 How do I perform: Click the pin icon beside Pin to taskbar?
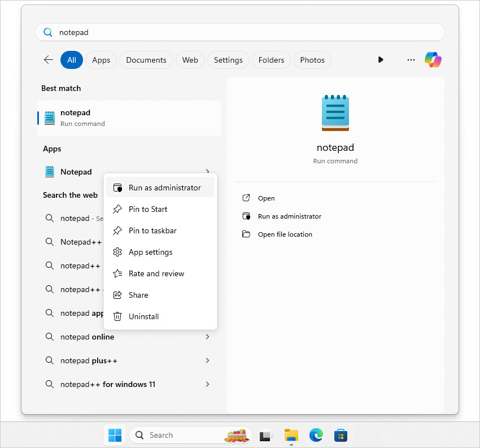[x=117, y=230]
